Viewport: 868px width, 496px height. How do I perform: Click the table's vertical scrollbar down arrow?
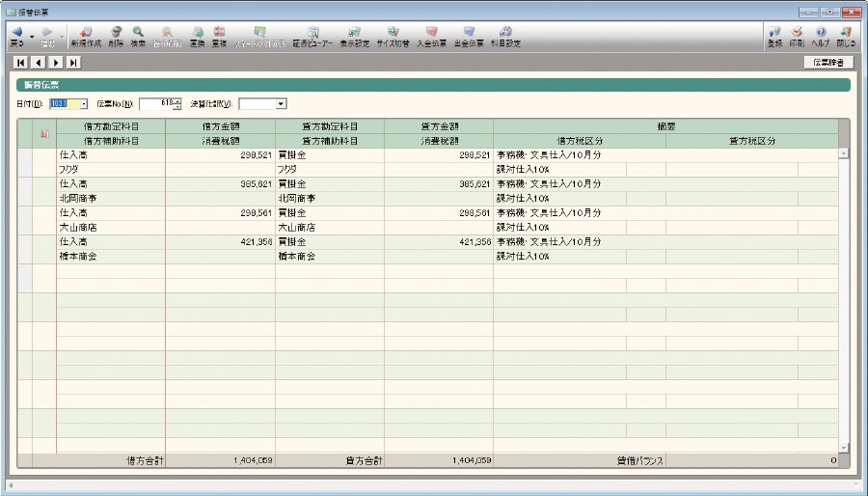point(844,448)
